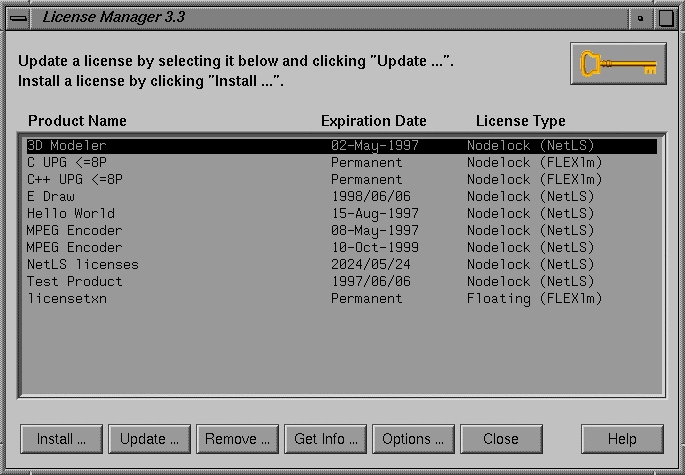Click the 2024/05/24 expiration date
Screen dimensions: 685x475
371,265
